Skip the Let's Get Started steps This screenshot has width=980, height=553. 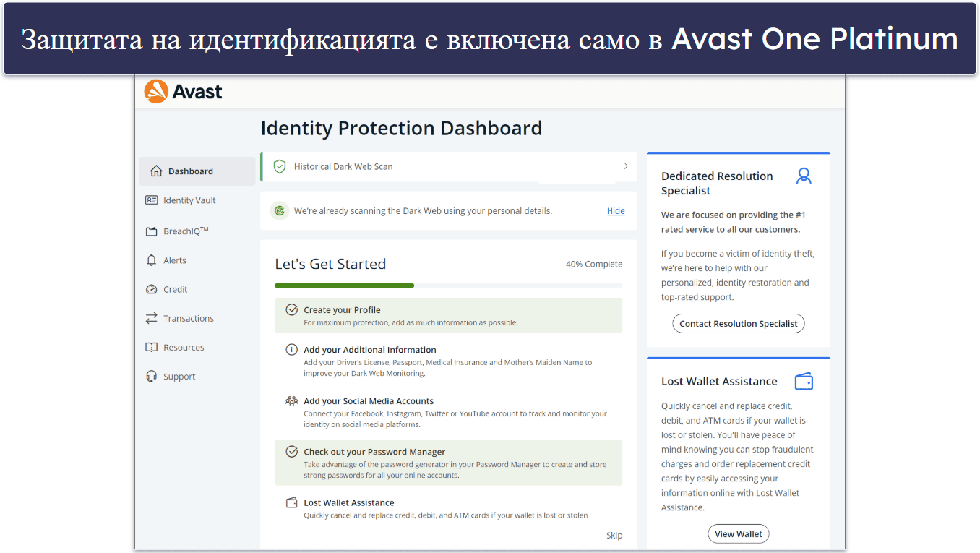click(614, 536)
